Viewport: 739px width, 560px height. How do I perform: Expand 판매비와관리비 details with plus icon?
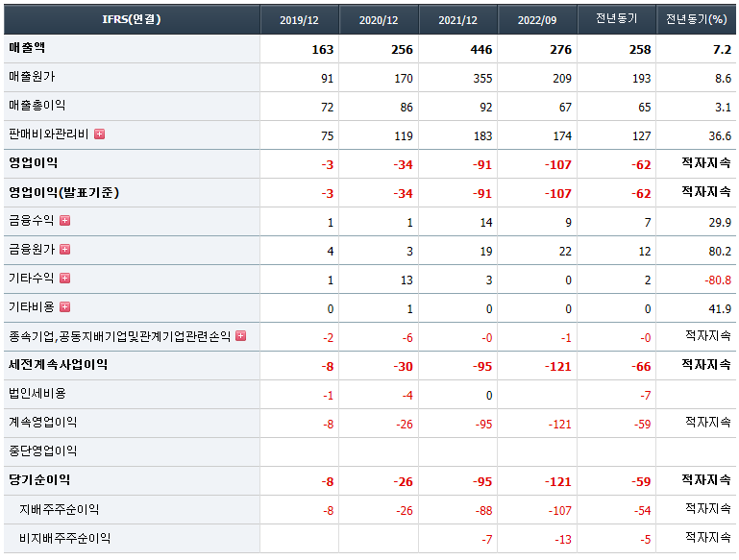point(99,134)
